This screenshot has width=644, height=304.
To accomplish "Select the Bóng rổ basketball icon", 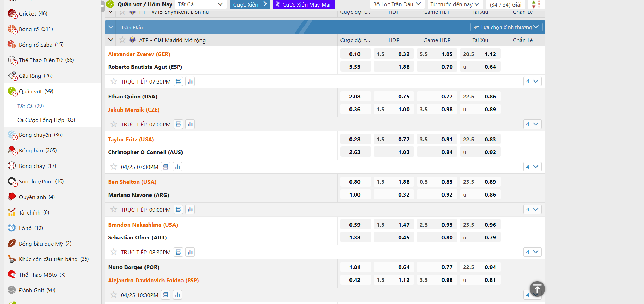I will tap(12, 29).
